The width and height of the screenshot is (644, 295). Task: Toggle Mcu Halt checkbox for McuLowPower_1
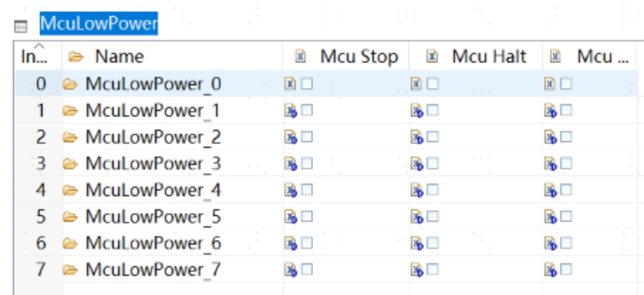[x=433, y=110]
